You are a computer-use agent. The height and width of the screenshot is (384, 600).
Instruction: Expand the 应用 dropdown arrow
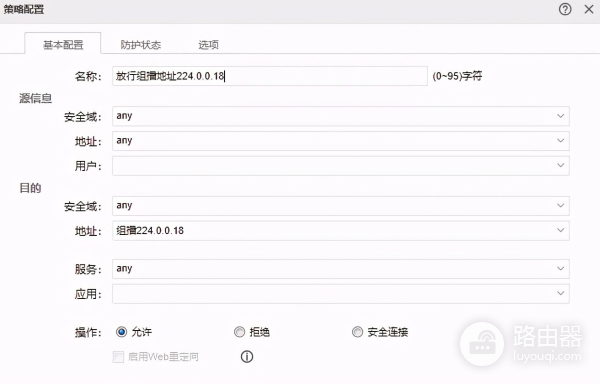[560, 293]
